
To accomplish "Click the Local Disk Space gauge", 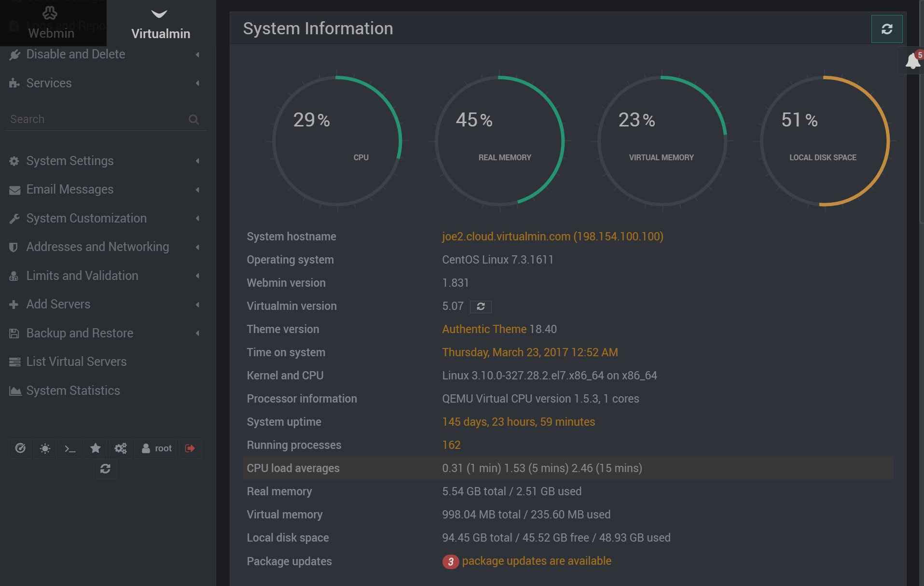I will pyautogui.click(x=824, y=141).
